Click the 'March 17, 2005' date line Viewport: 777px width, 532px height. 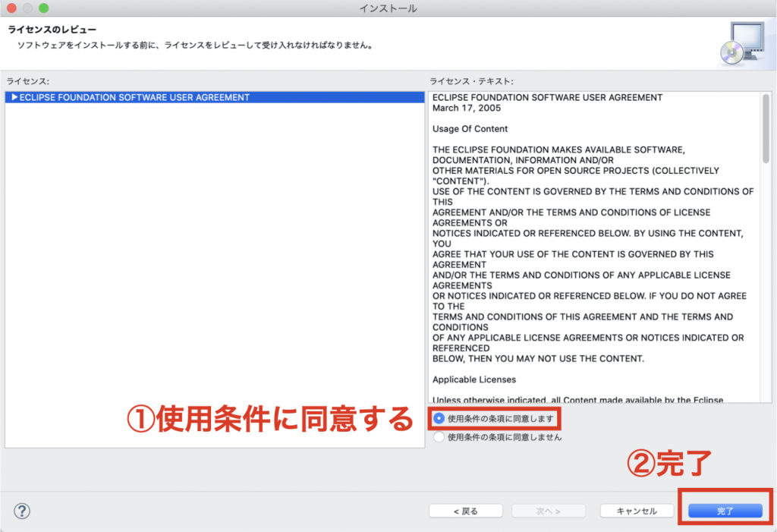(467, 108)
